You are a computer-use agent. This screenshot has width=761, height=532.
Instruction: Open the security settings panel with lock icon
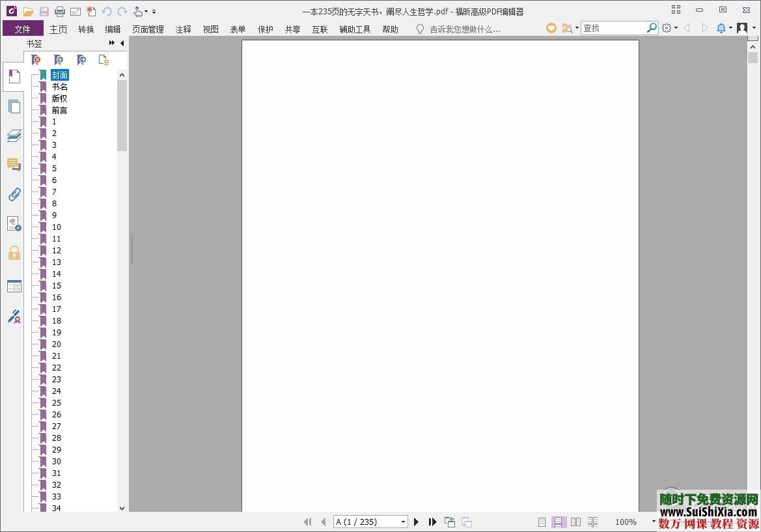coord(14,253)
